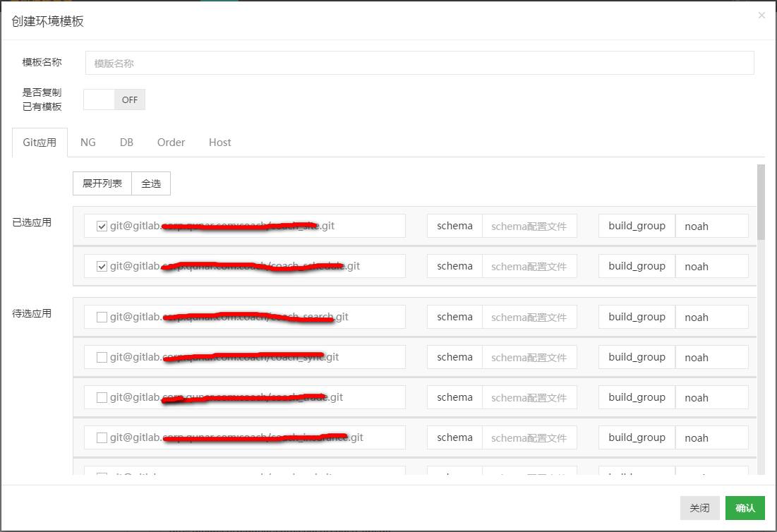Click the noah build_group field for coach_schedule.git
The image size is (777, 532).
711,267
